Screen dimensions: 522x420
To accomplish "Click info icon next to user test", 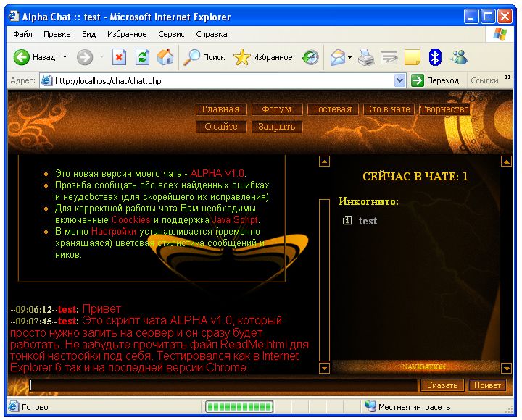I will click(347, 221).
